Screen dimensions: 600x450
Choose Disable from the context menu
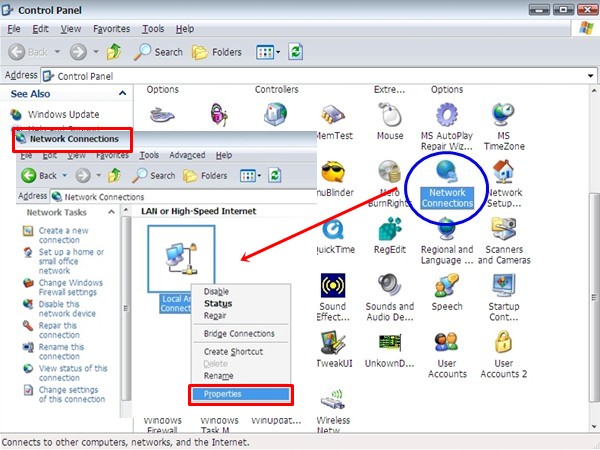241,292
